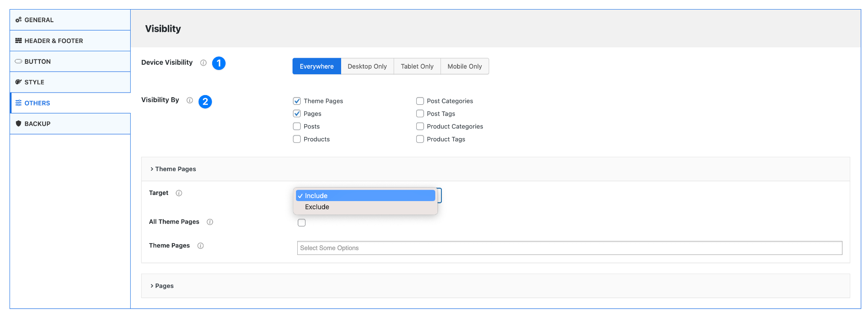This screenshot has height=314, width=868.
Task: Select Desktop Only visibility button
Action: tap(367, 66)
